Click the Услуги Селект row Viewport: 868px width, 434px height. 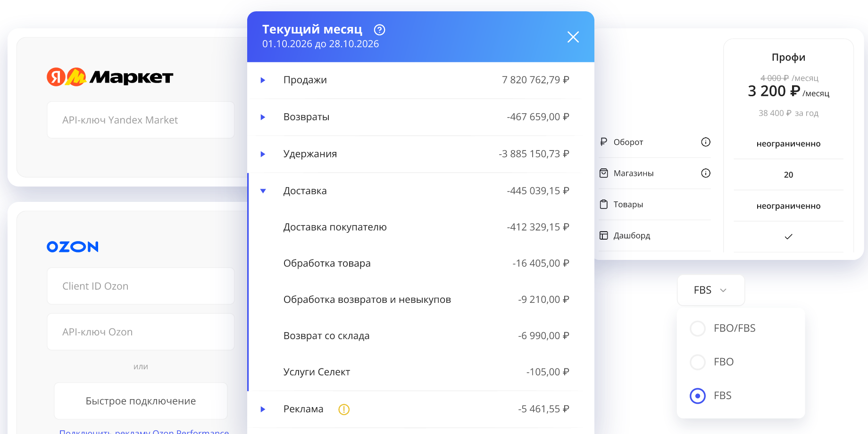(x=421, y=372)
